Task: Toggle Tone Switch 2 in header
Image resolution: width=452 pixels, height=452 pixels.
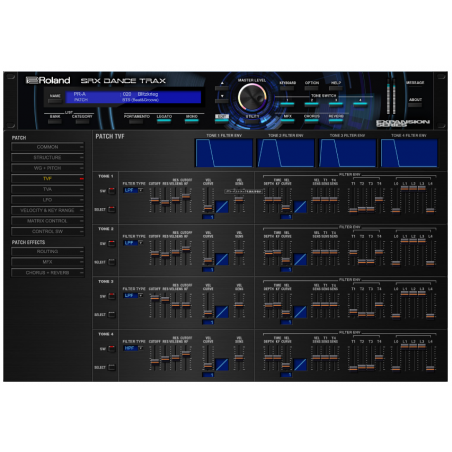Action: pos(312,104)
